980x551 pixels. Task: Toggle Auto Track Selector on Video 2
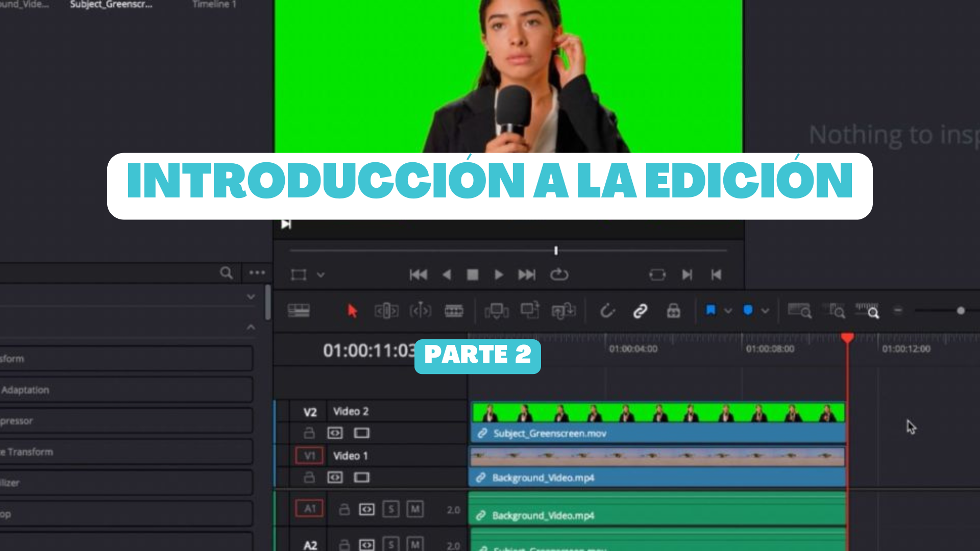(335, 433)
